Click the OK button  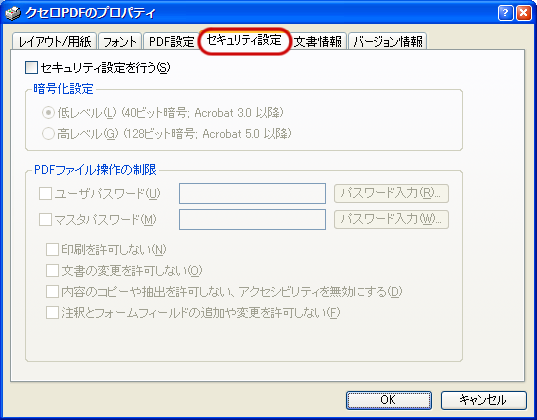tap(388, 400)
